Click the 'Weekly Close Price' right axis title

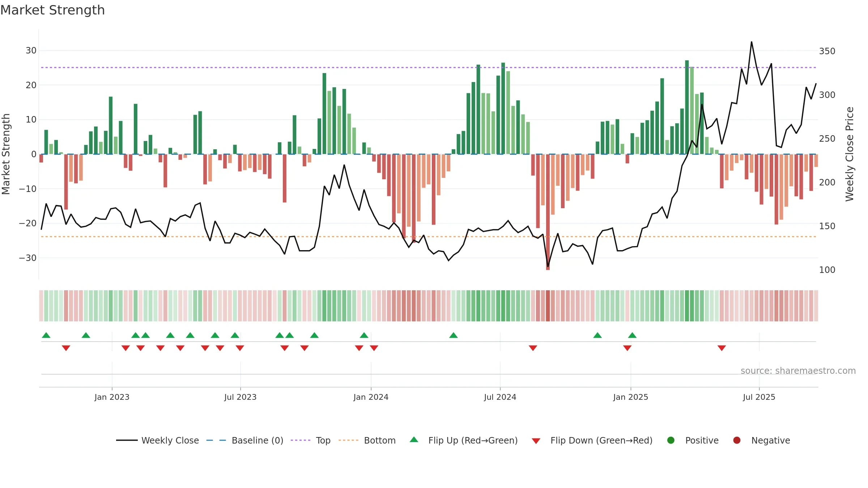tap(850, 154)
